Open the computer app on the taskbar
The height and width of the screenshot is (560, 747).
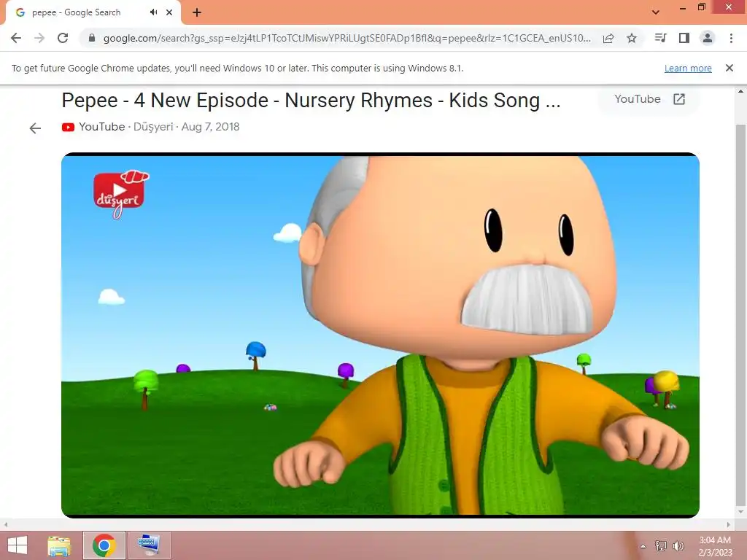[149, 545]
